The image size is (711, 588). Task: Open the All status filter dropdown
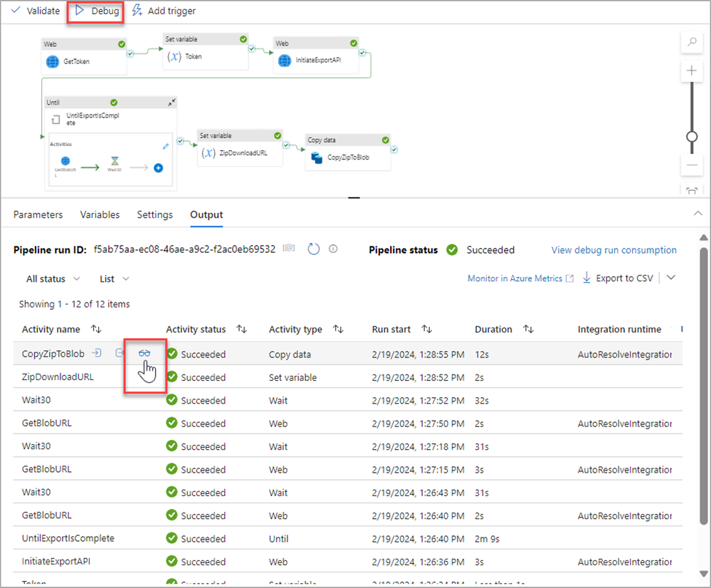[53, 278]
